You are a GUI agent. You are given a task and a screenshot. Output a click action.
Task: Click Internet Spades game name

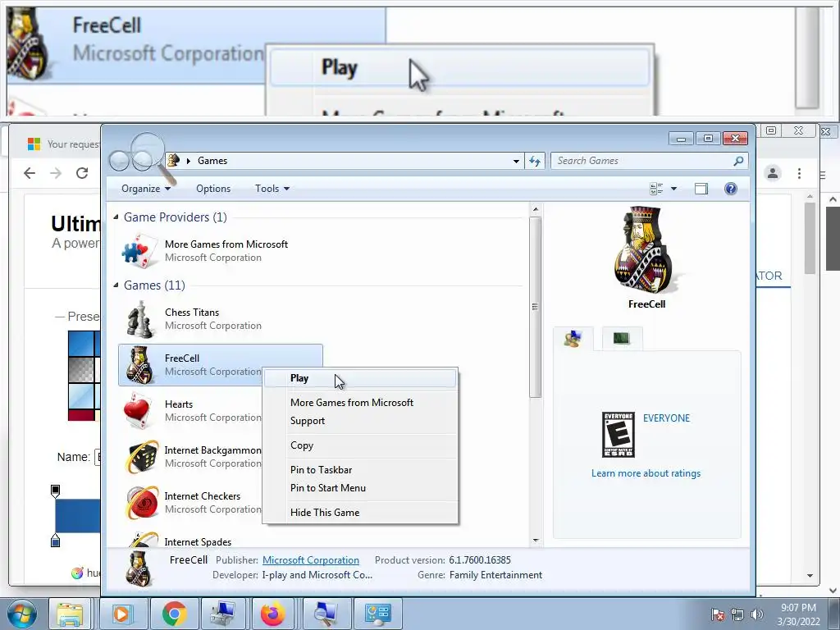(x=198, y=542)
